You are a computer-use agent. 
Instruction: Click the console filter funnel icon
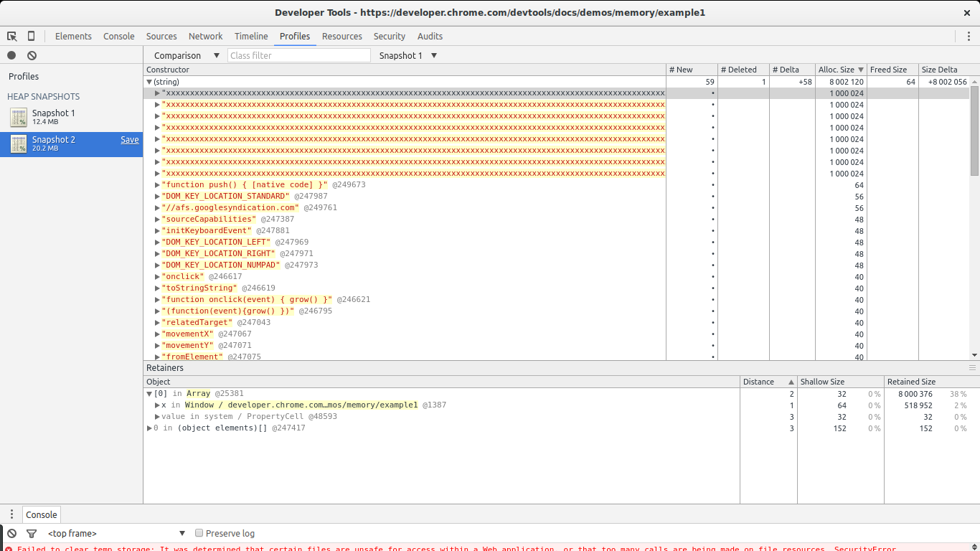(x=32, y=533)
